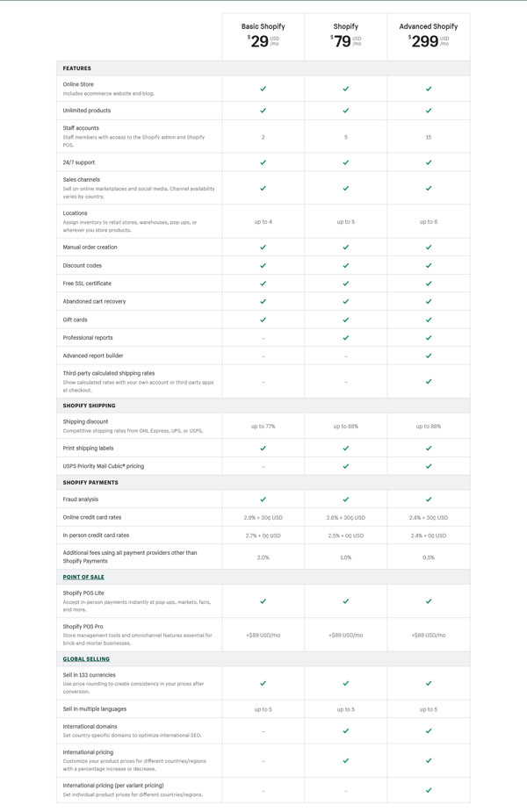Click the Shopify Shipping section heading
The image size is (527, 812).
[x=89, y=406]
